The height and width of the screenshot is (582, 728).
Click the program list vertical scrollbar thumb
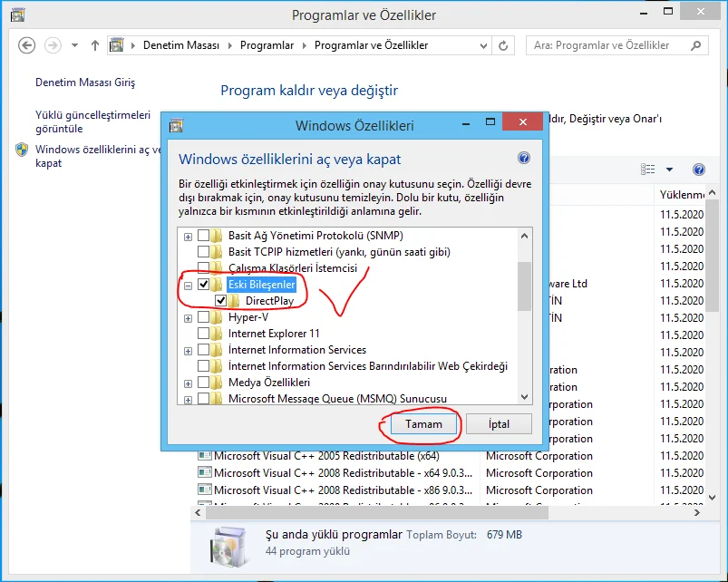coord(713,257)
